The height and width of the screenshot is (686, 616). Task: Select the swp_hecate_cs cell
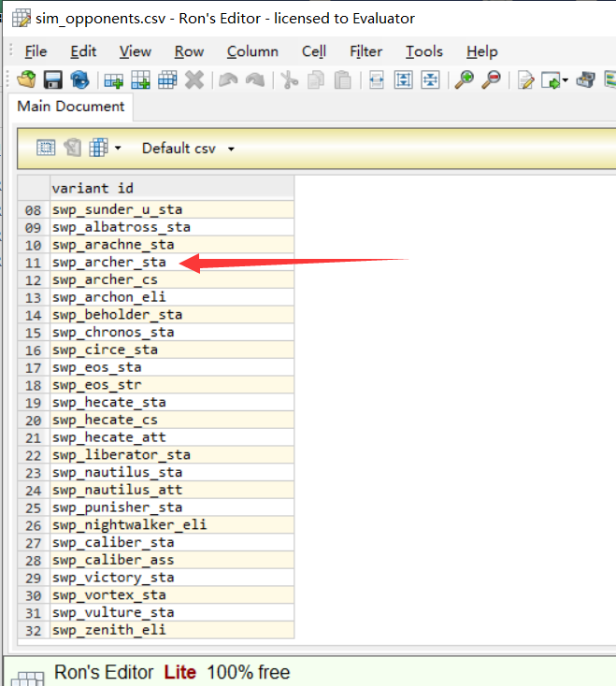[171, 421]
